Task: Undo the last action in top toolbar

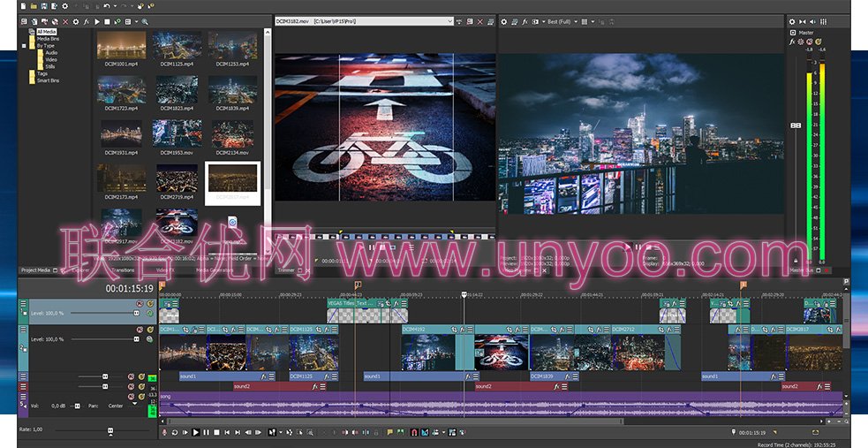Action: tap(107, 6)
